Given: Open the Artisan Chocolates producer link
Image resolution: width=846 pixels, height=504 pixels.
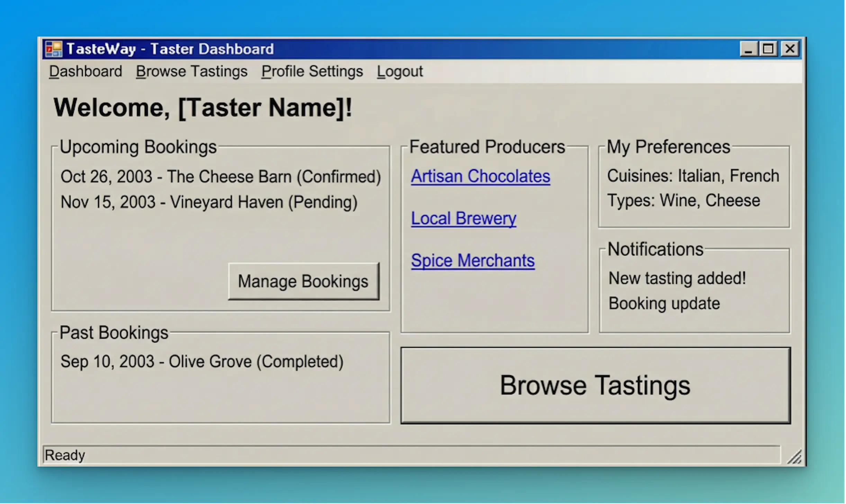Looking at the screenshot, I should coord(480,176).
